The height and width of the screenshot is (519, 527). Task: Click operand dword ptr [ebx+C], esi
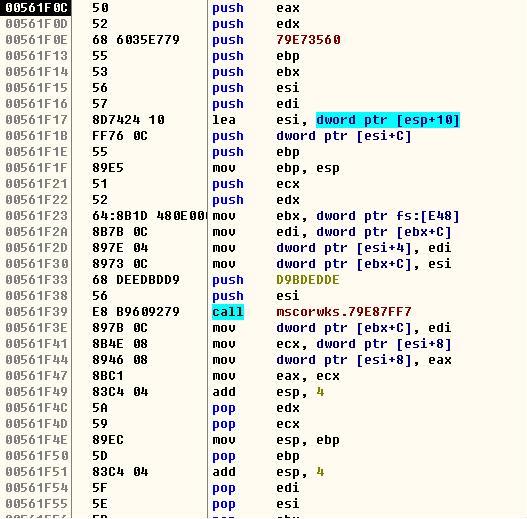[364, 264]
